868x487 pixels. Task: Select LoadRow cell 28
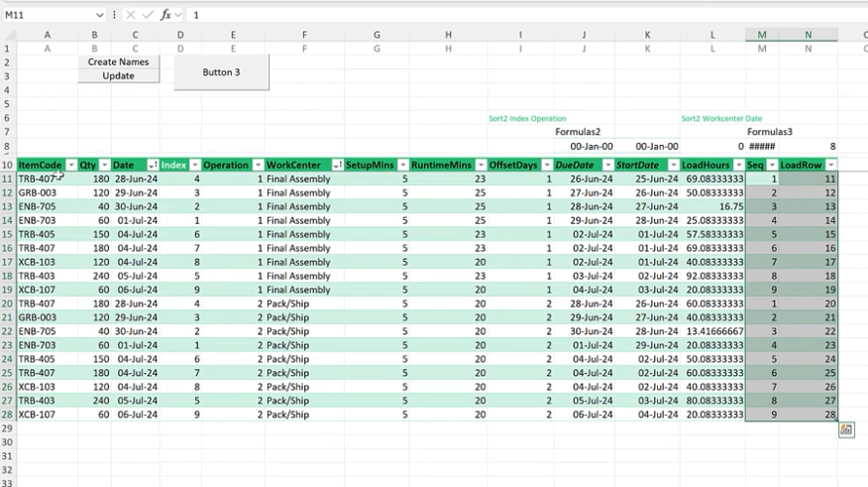pos(809,415)
